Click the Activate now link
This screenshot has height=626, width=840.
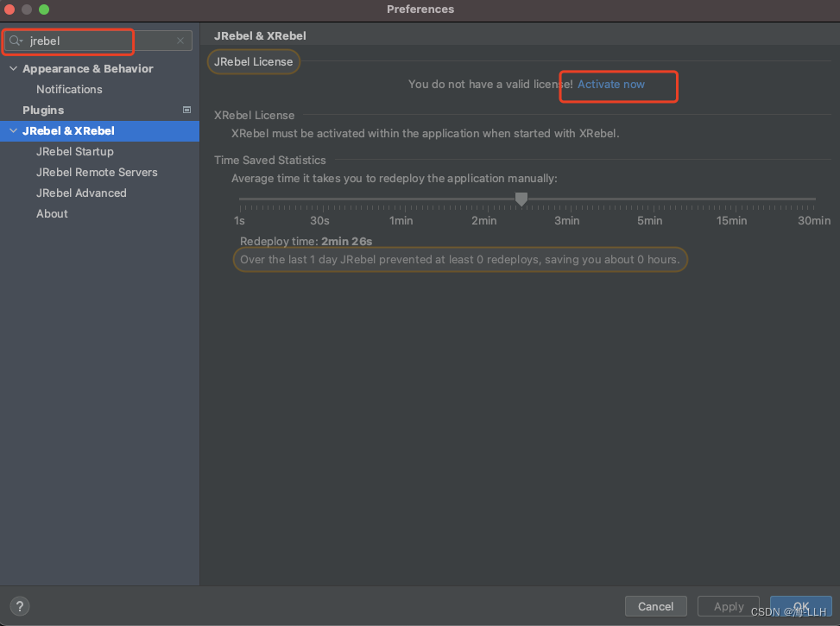(610, 84)
